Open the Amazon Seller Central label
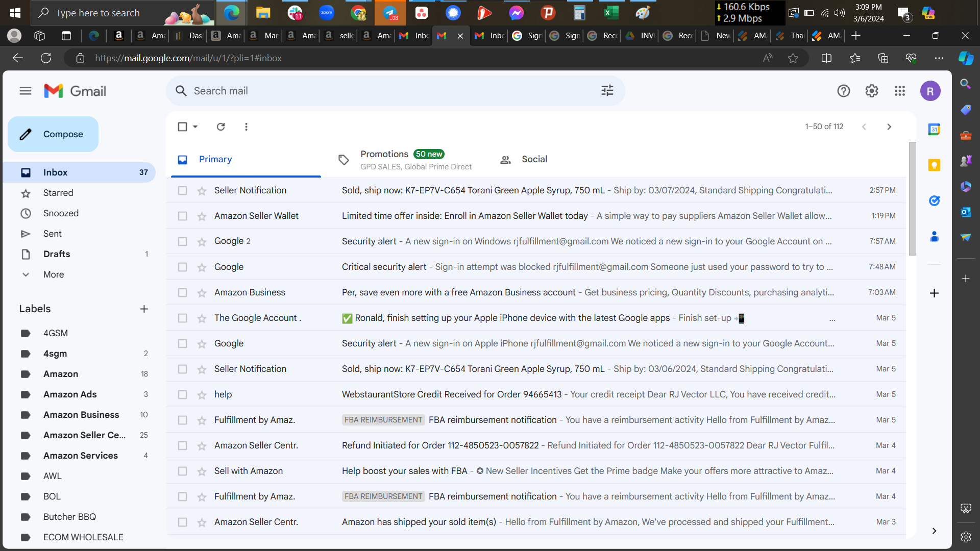This screenshot has width=980, height=551. coord(79,435)
